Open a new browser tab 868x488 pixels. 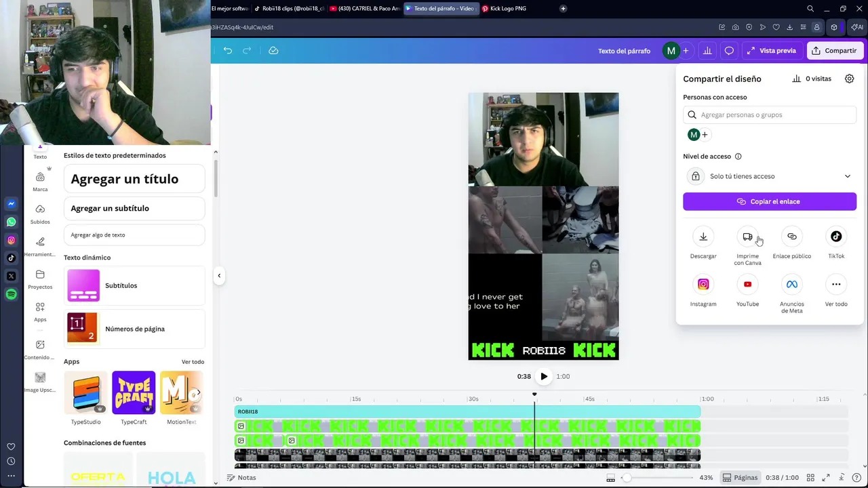(x=563, y=9)
